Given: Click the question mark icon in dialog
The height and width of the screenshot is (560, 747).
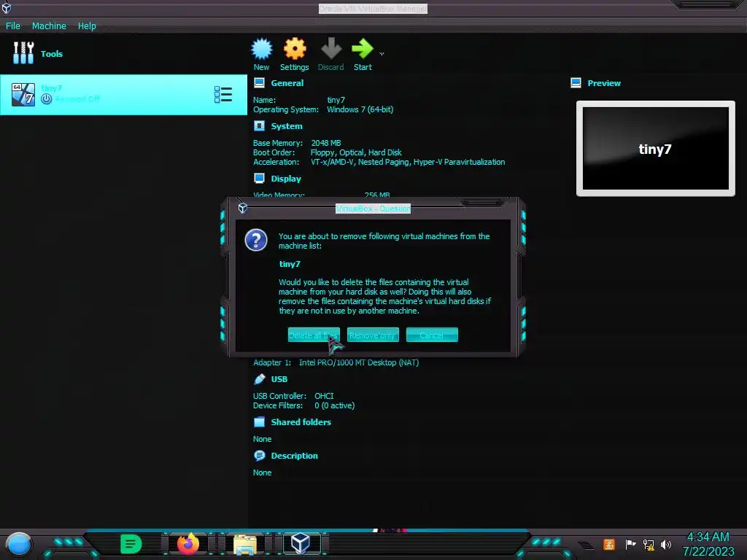Looking at the screenshot, I should click(x=256, y=240).
